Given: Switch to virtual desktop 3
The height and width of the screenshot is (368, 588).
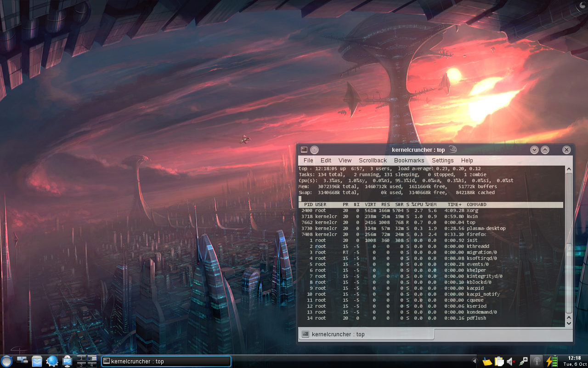Looking at the screenshot, I should (x=82, y=364).
